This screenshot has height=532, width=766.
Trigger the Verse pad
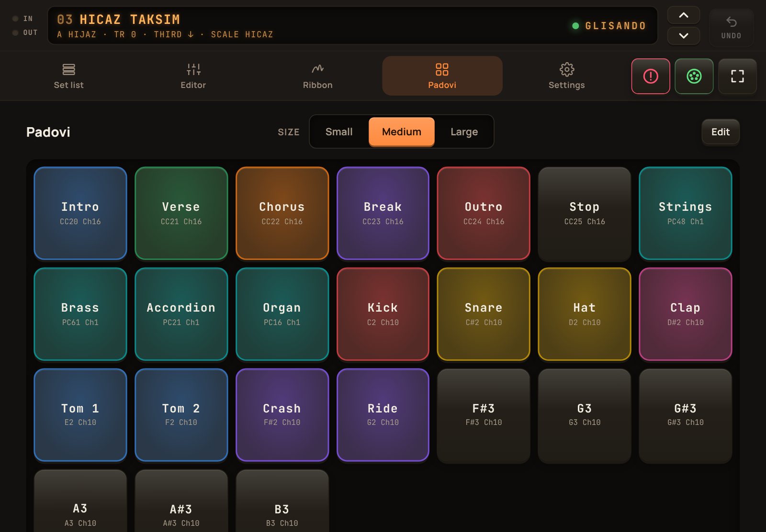(181, 213)
